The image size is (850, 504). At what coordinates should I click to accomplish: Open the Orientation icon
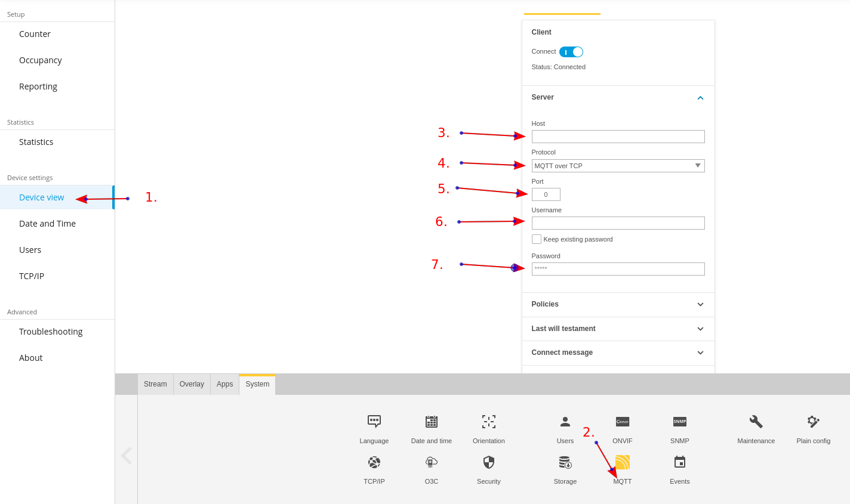[x=489, y=422]
